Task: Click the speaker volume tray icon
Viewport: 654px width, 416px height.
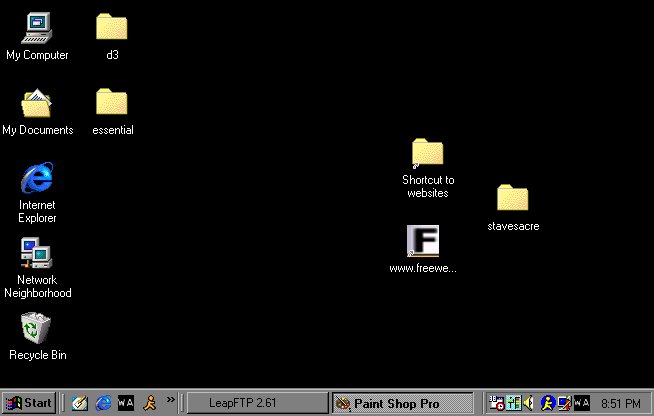Action: coord(528,403)
